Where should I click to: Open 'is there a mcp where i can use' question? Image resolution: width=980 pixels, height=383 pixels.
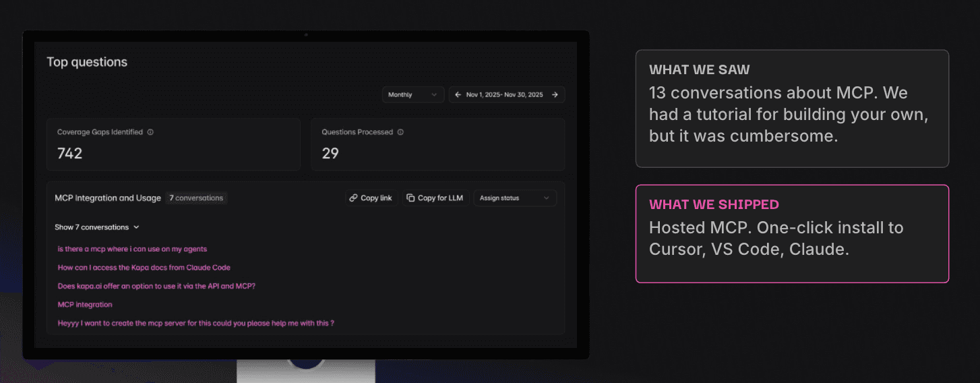132,249
